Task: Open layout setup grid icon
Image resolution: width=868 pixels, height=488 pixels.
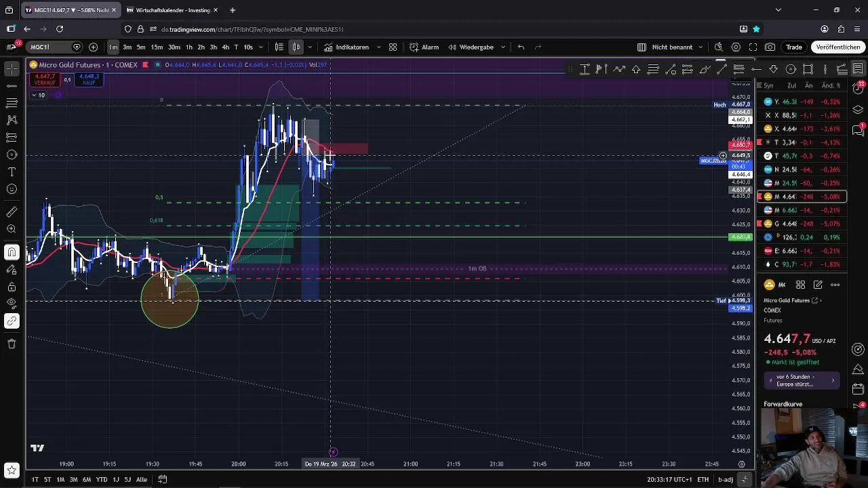Action: click(x=642, y=47)
